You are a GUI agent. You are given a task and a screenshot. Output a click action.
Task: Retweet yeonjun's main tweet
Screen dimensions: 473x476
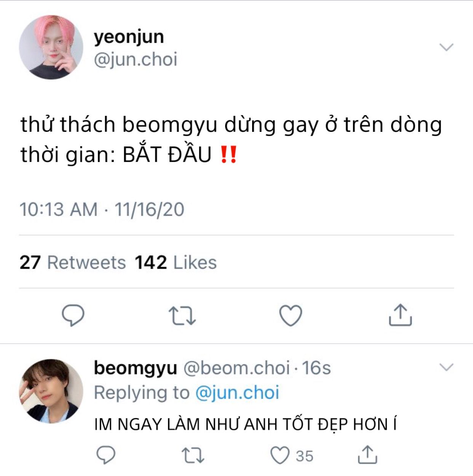click(182, 316)
